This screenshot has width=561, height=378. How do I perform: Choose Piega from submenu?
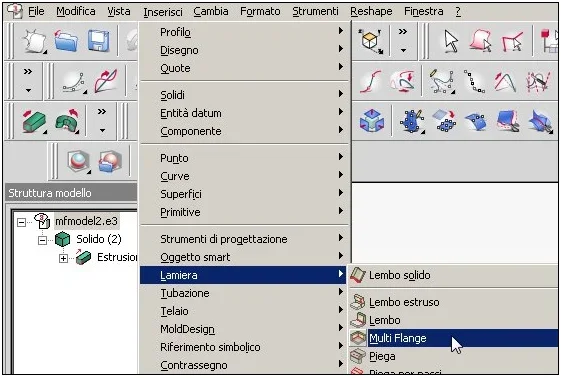point(454,356)
